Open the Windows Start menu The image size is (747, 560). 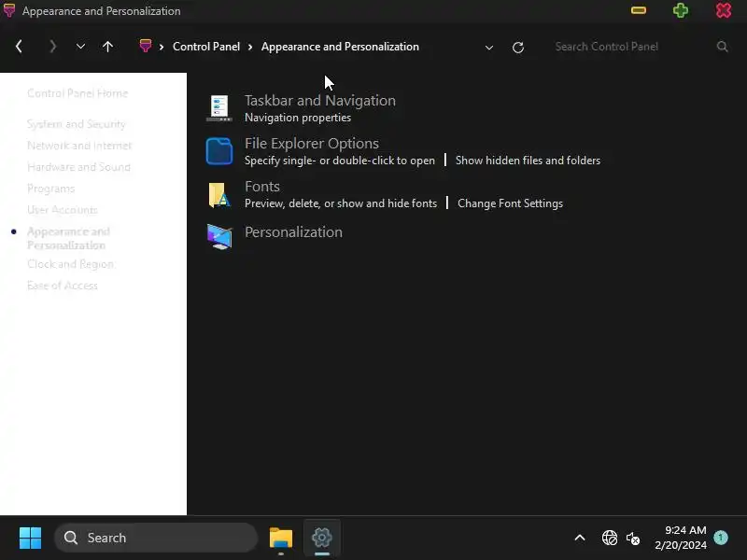pyautogui.click(x=31, y=539)
